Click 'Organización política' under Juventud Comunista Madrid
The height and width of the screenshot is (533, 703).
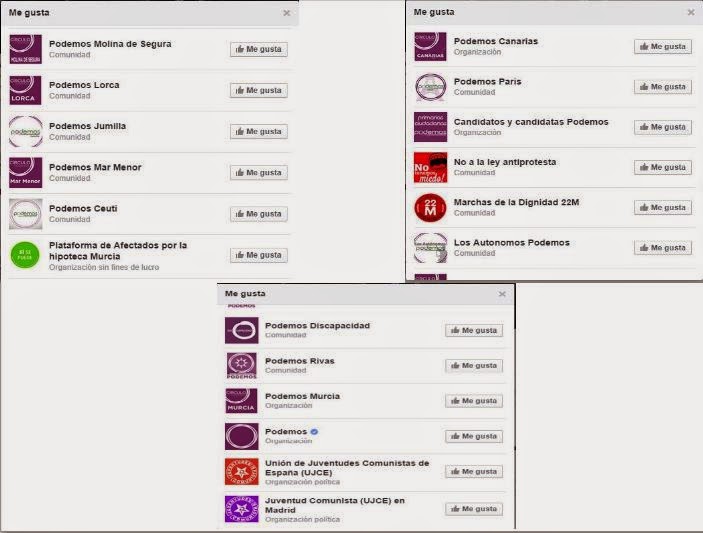pos(302,520)
